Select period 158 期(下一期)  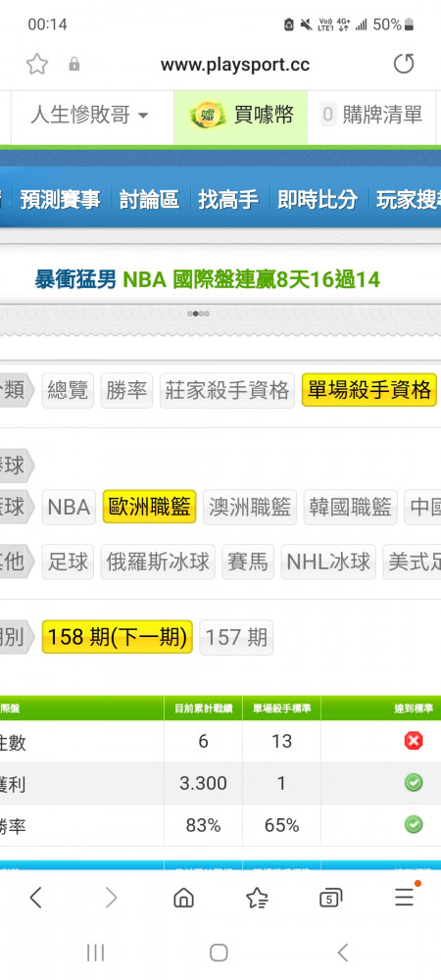pos(118,637)
